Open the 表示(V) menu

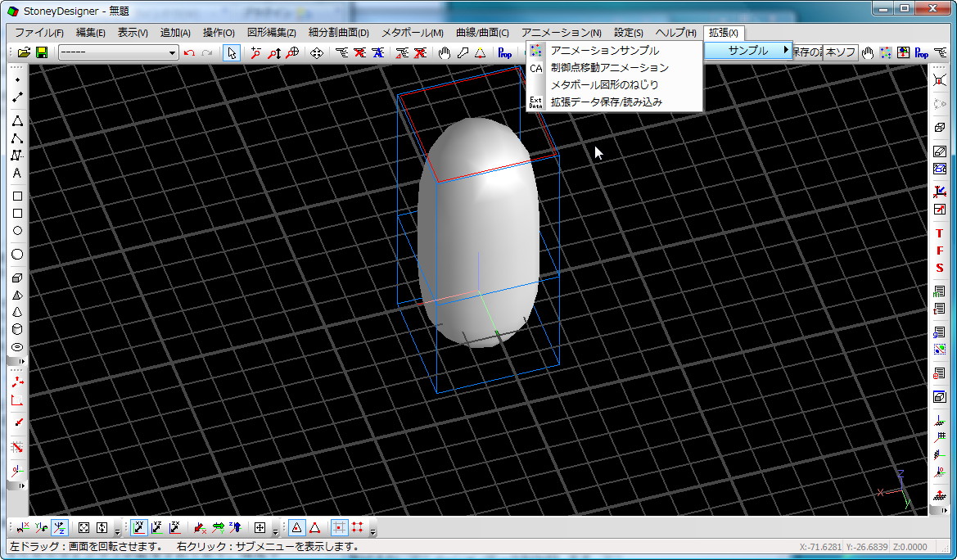tap(133, 33)
